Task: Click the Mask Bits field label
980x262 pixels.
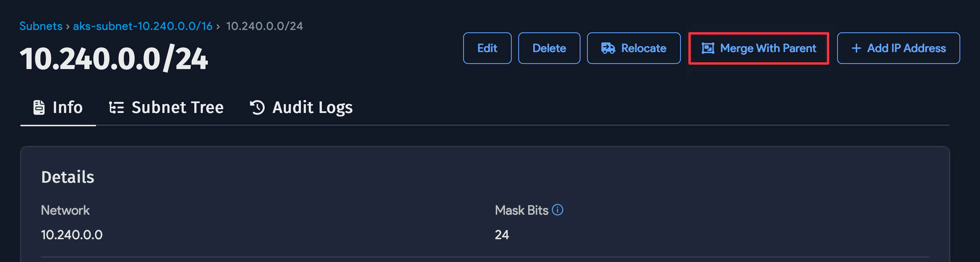Action: click(522, 210)
